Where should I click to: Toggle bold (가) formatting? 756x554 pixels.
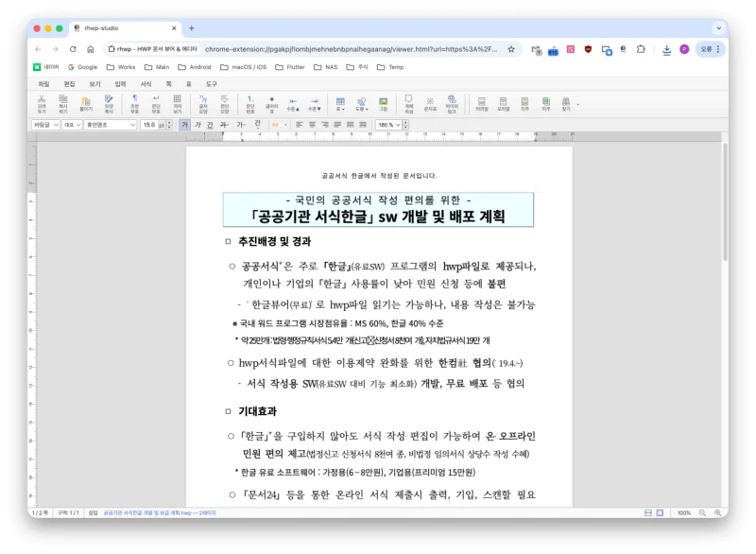[x=184, y=125]
